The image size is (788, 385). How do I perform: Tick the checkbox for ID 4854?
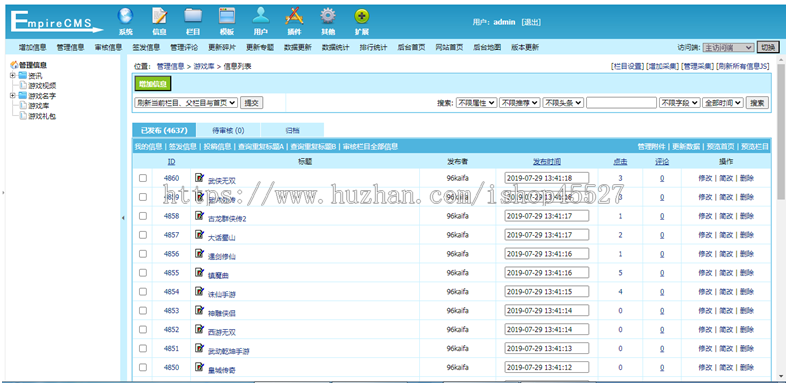143,292
